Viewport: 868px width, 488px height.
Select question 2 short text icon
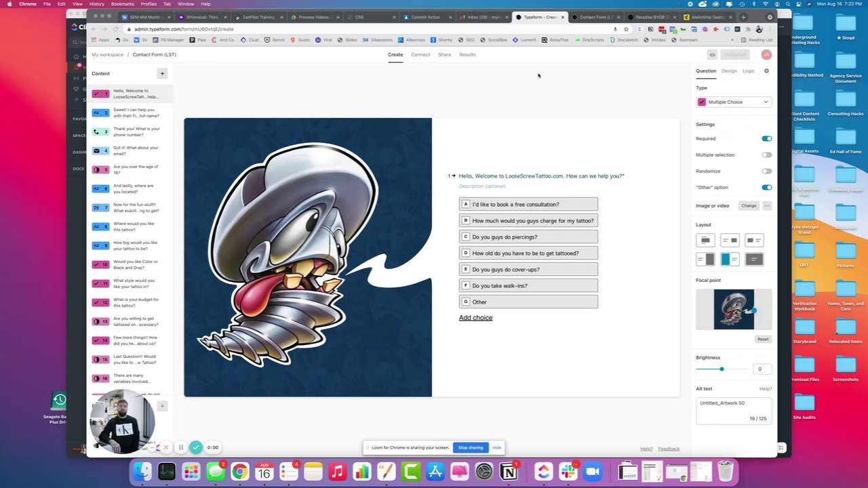click(100, 113)
